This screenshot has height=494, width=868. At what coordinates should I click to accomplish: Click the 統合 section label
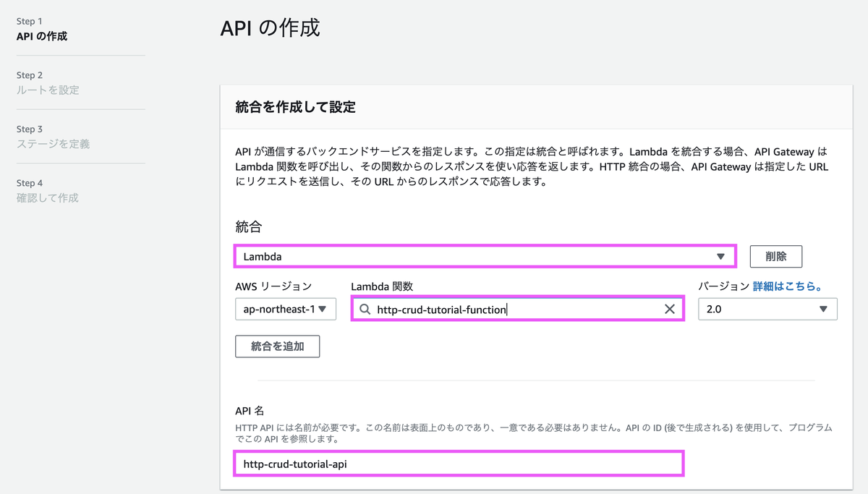[x=248, y=226]
